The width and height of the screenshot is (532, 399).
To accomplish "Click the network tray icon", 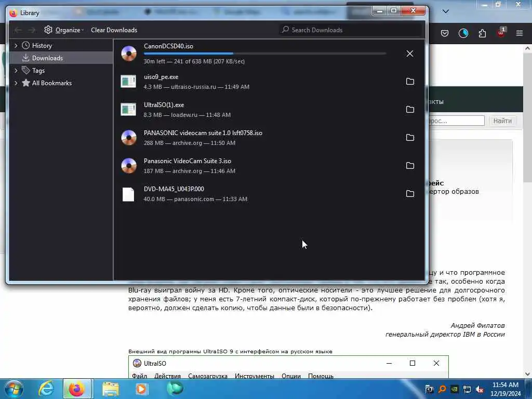I will [x=467, y=389].
